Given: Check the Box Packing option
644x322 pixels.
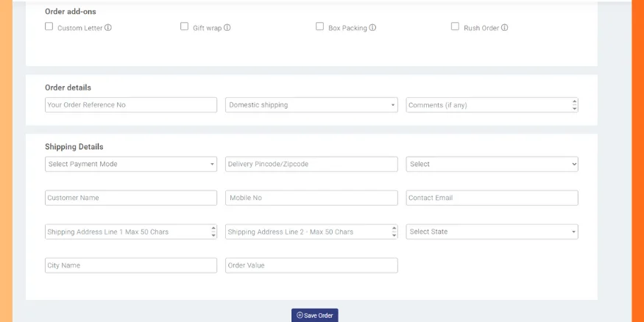Looking at the screenshot, I should [319, 26].
